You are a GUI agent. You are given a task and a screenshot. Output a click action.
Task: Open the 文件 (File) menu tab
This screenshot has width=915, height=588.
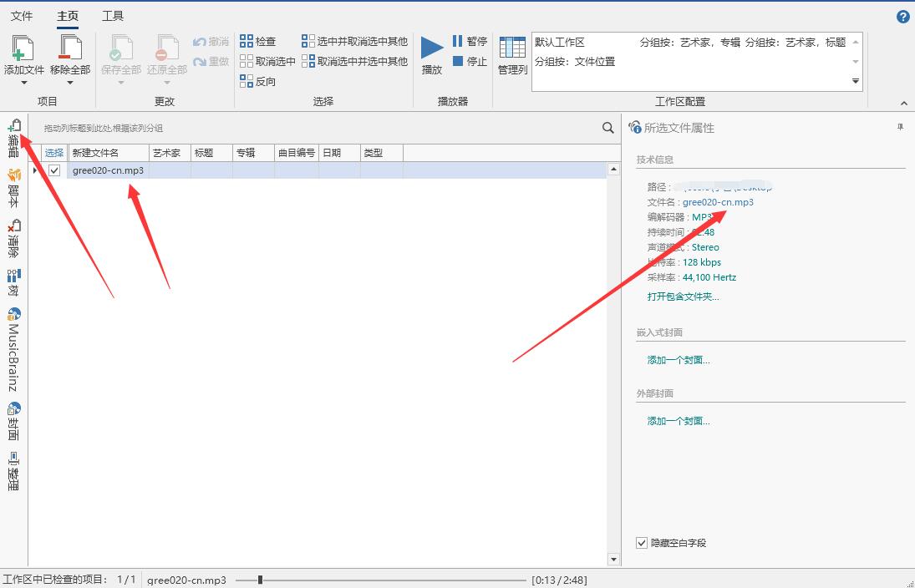[x=22, y=16]
